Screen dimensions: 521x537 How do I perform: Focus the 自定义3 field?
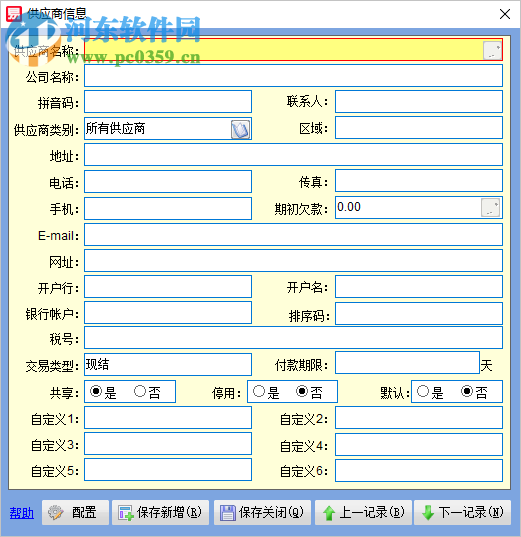tap(168, 444)
